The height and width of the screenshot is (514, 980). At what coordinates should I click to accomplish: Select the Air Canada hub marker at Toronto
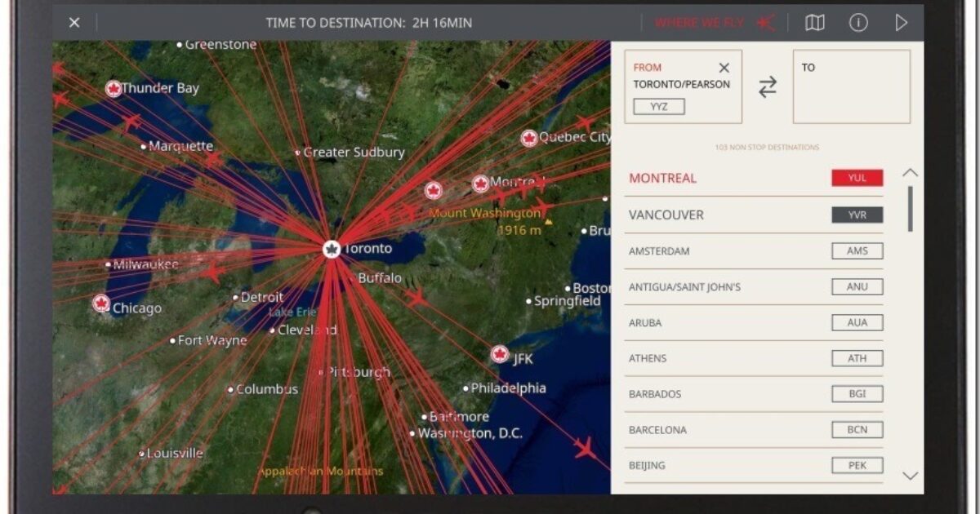(330, 249)
